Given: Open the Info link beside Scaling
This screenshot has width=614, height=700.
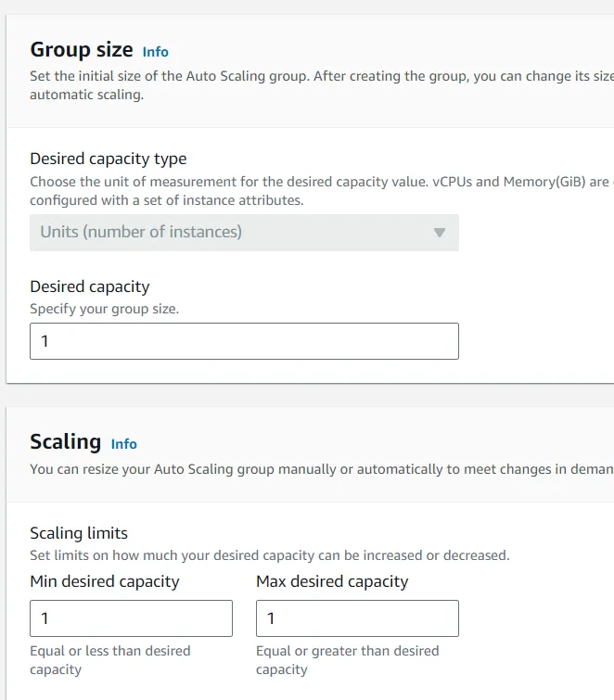Looking at the screenshot, I should (123, 444).
